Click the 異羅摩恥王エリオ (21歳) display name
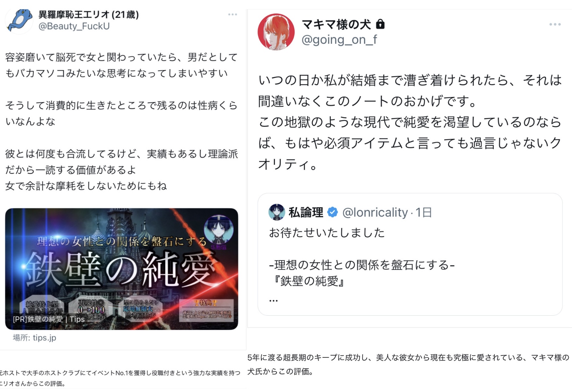The height and width of the screenshot is (392, 572). point(89,14)
